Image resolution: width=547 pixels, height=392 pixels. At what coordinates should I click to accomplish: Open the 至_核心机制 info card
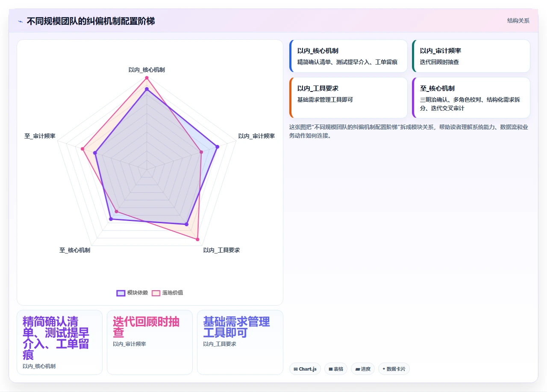pos(471,97)
